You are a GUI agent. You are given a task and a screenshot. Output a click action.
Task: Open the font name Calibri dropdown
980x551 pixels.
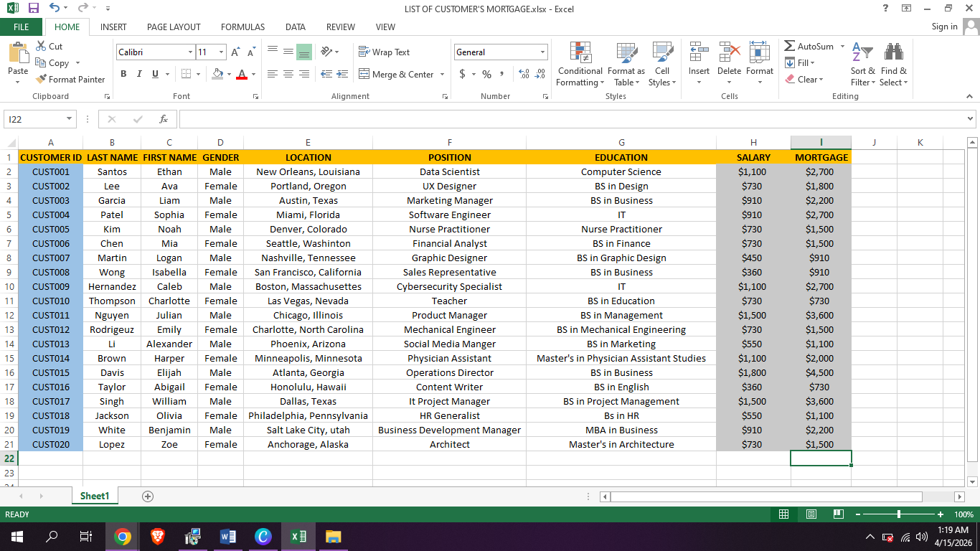(191, 52)
